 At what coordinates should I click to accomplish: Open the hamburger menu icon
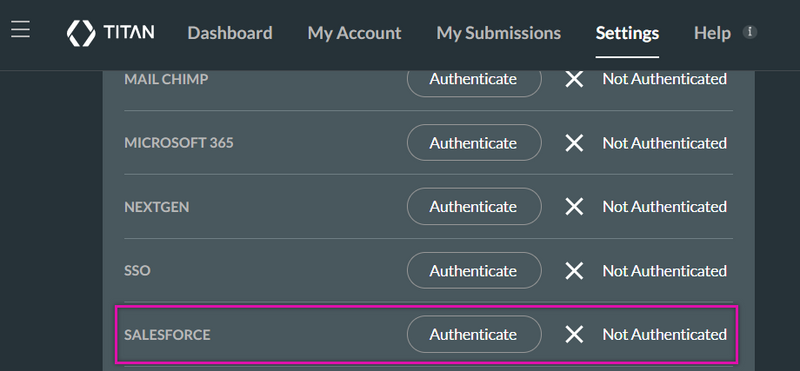(20, 29)
